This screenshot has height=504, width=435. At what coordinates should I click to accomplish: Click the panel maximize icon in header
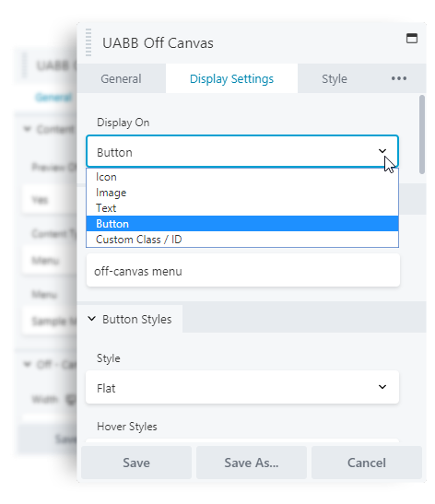[412, 39]
